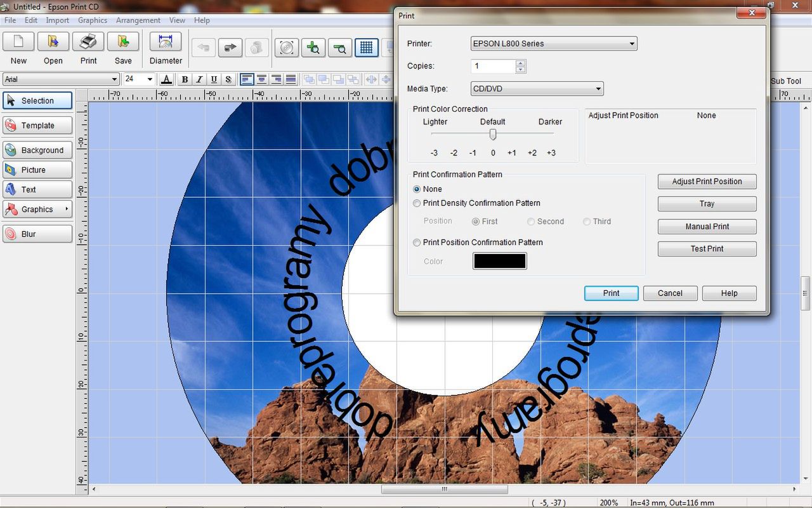
Task: Click the greyed-out Undo arrow icon
Action: coord(204,48)
